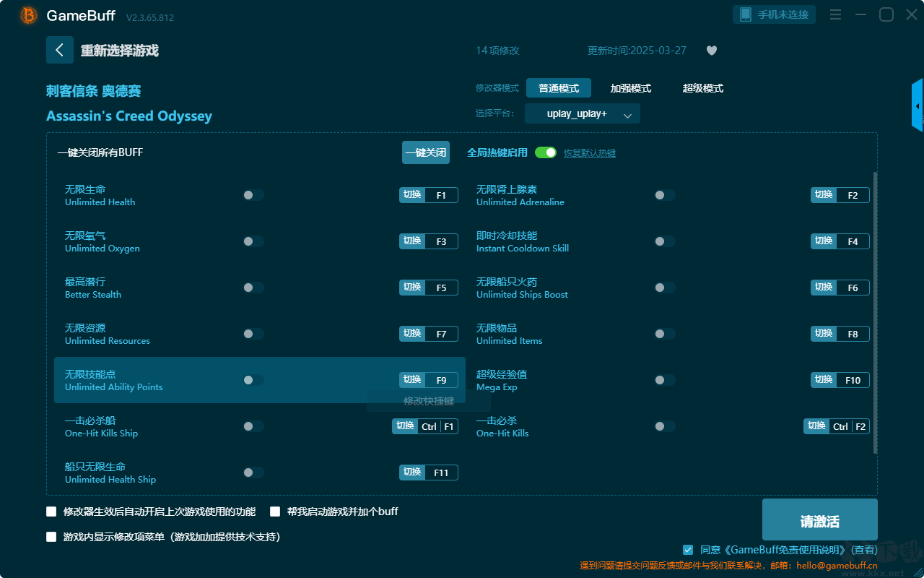Toggle the global hotkey enable switch

pos(546,152)
